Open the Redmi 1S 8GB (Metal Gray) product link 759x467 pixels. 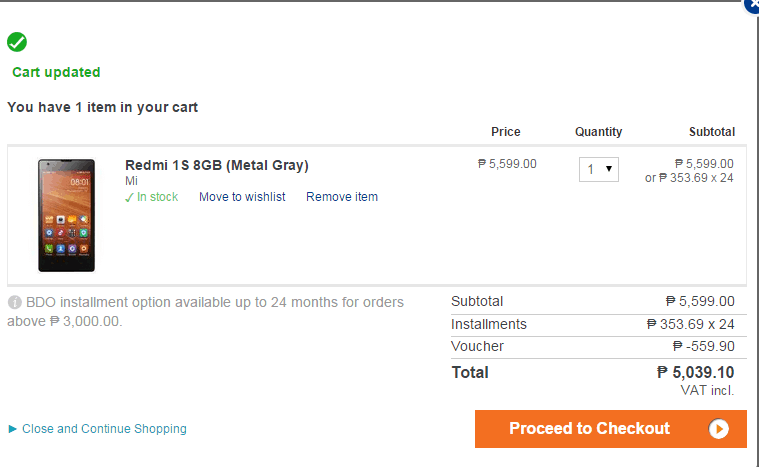click(x=217, y=165)
